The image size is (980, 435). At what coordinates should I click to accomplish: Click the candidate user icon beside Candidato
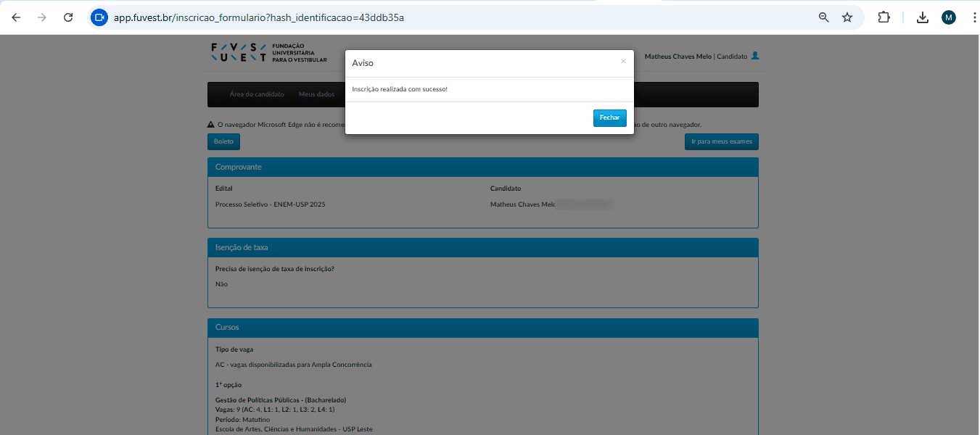pyautogui.click(x=755, y=56)
